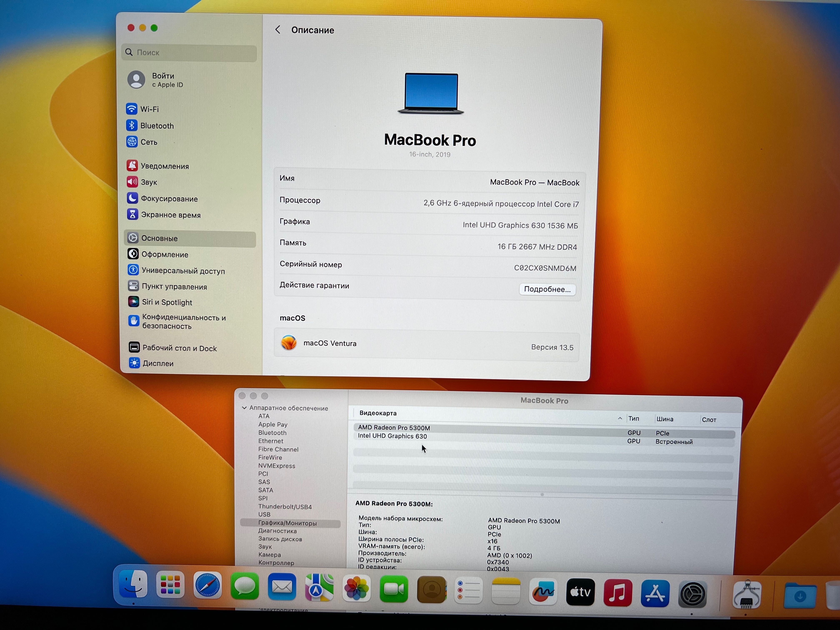This screenshot has width=840, height=630.
Task: Select USB in hardware tree
Action: point(264,515)
